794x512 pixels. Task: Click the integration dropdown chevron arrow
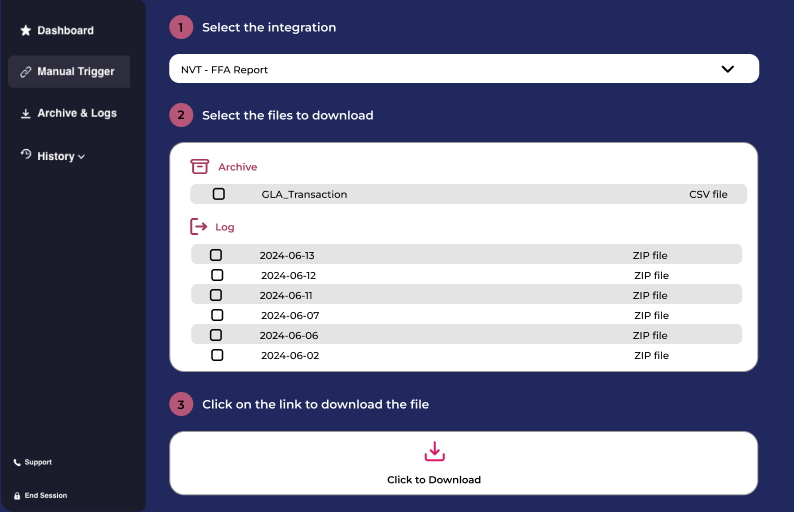(728, 69)
